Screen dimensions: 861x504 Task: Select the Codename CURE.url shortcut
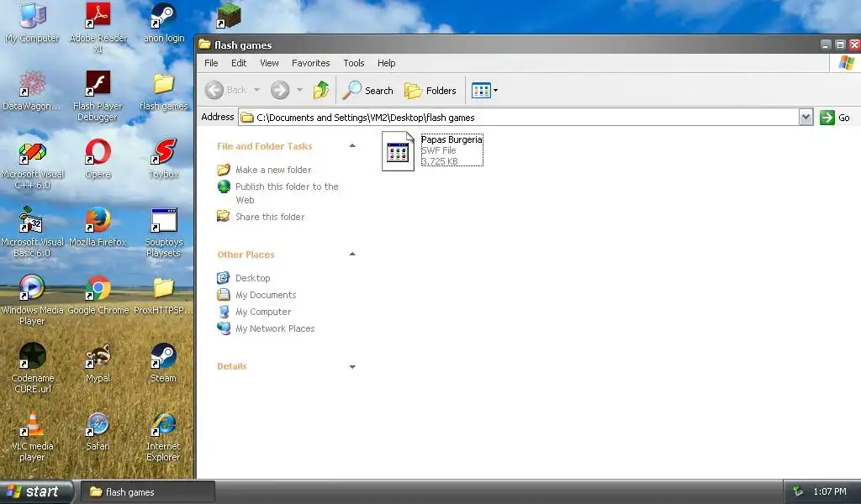coord(33,368)
